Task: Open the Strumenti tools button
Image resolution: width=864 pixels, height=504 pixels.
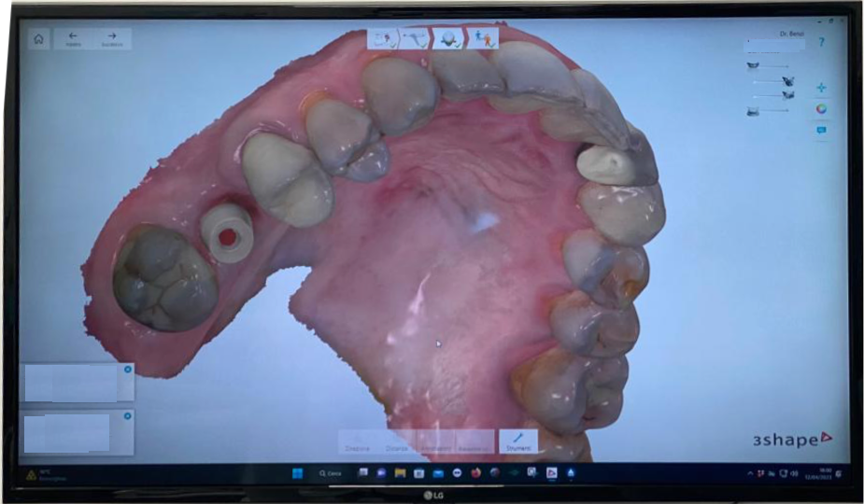Action: 518,441
